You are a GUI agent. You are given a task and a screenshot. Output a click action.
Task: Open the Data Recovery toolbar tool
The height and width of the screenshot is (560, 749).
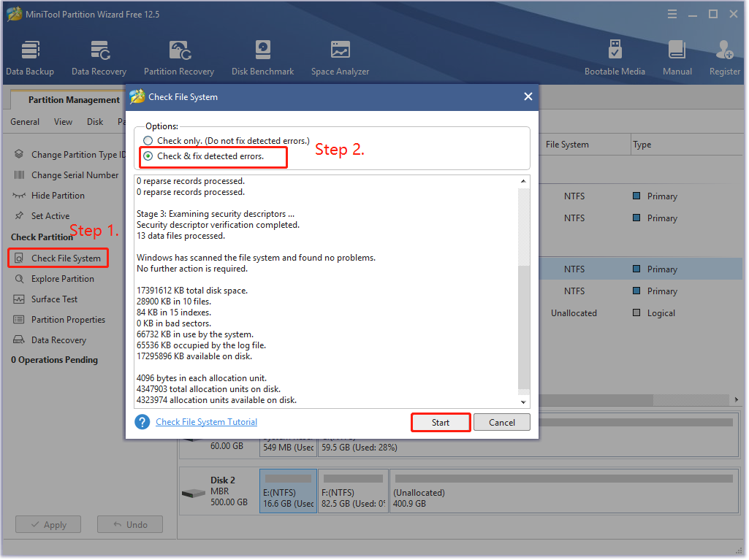coord(99,58)
